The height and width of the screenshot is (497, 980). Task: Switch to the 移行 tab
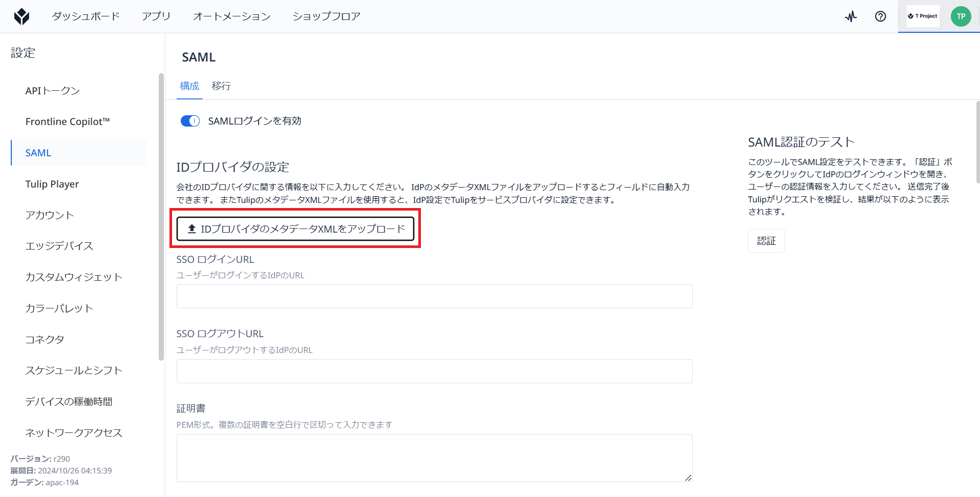point(221,86)
